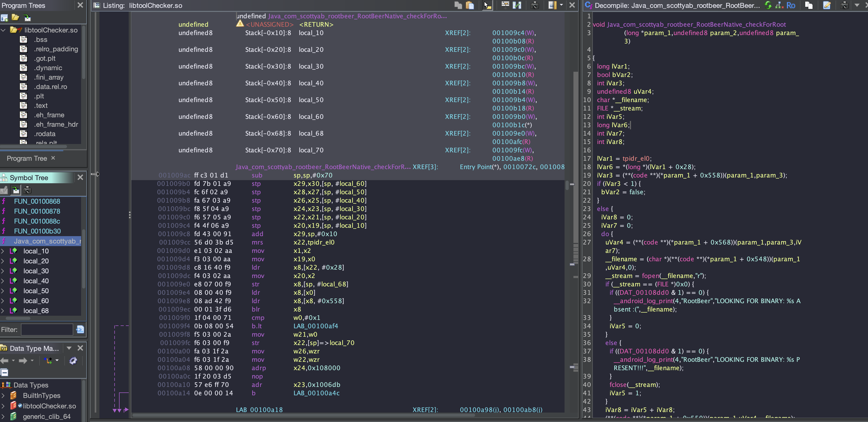868x422 pixels.
Task: Click the edit pencil icon in Decompile toolbar
Action: click(x=827, y=5)
